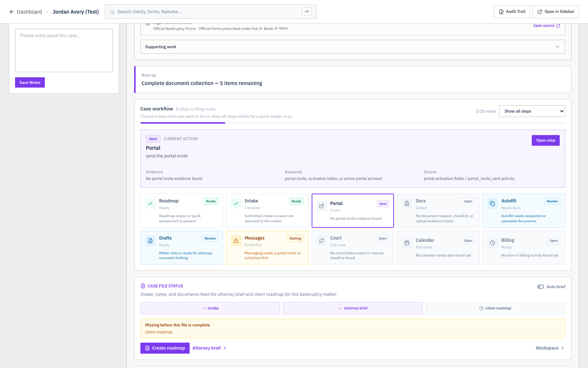Viewport: 588px width, 368px height.
Task: Click the Open source external link icon
Action: tap(558, 26)
